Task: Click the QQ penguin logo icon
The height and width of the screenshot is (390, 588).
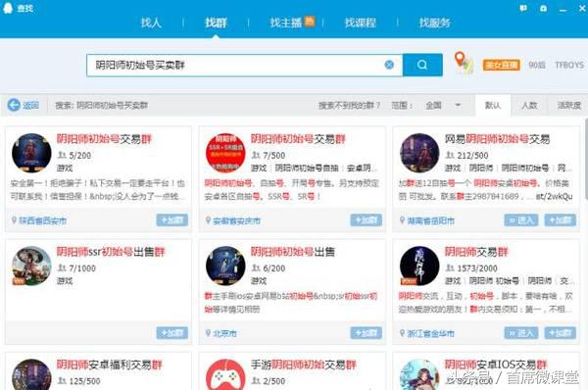Action: tap(8, 8)
